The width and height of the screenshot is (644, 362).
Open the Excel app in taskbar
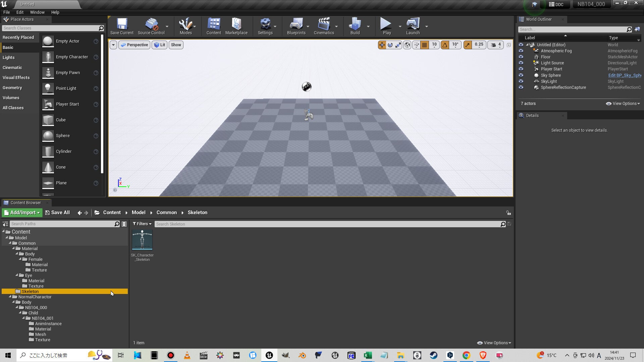click(368, 355)
